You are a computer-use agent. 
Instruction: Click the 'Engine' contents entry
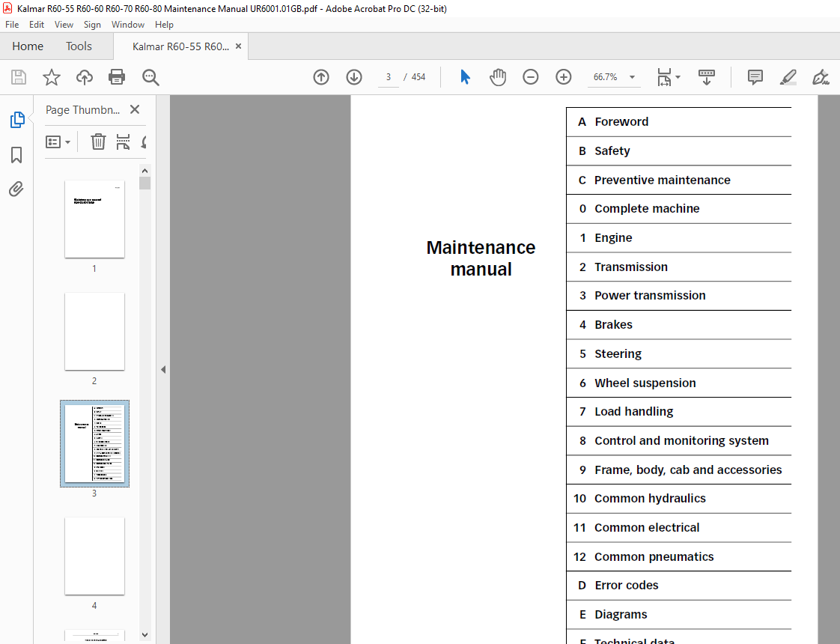[x=613, y=238]
